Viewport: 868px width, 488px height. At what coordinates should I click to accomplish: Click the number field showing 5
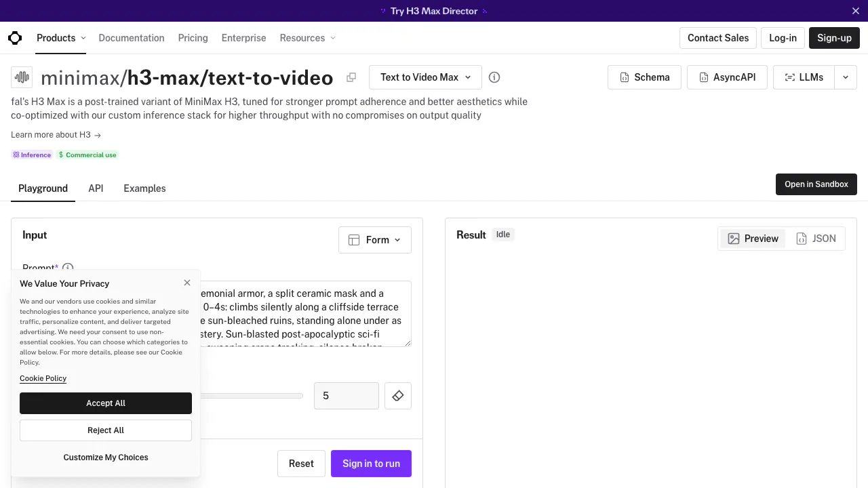[x=347, y=396]
